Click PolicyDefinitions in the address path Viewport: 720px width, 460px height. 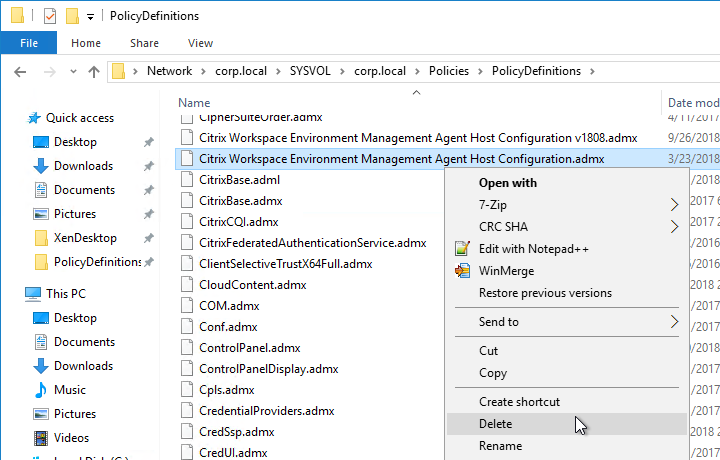536,71
